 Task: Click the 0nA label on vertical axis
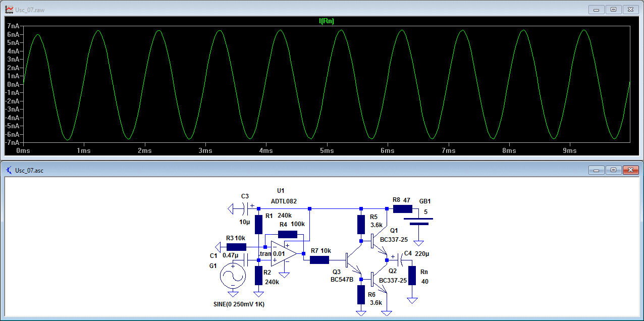pos(13,84)
